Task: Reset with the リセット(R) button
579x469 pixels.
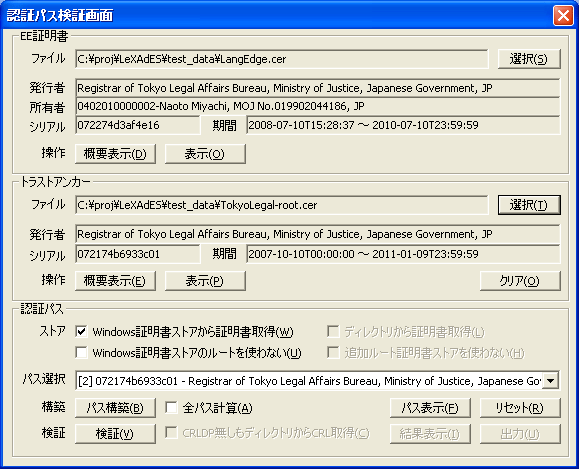Action: [520, 408]
